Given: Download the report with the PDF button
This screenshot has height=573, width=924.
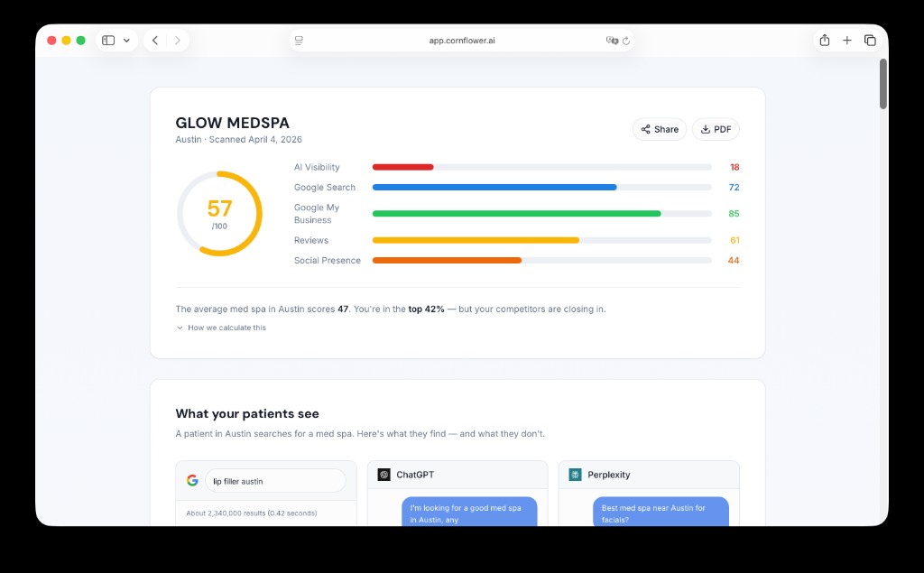Looking at the screenshot, I should [x=716, y=129].
